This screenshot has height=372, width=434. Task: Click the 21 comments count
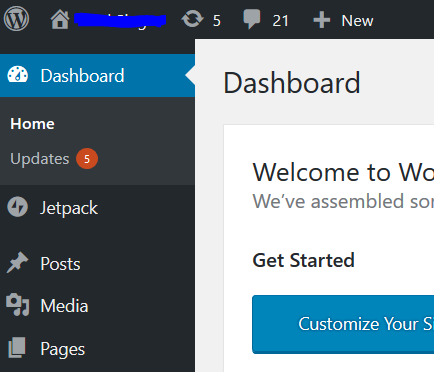(280, 21)
